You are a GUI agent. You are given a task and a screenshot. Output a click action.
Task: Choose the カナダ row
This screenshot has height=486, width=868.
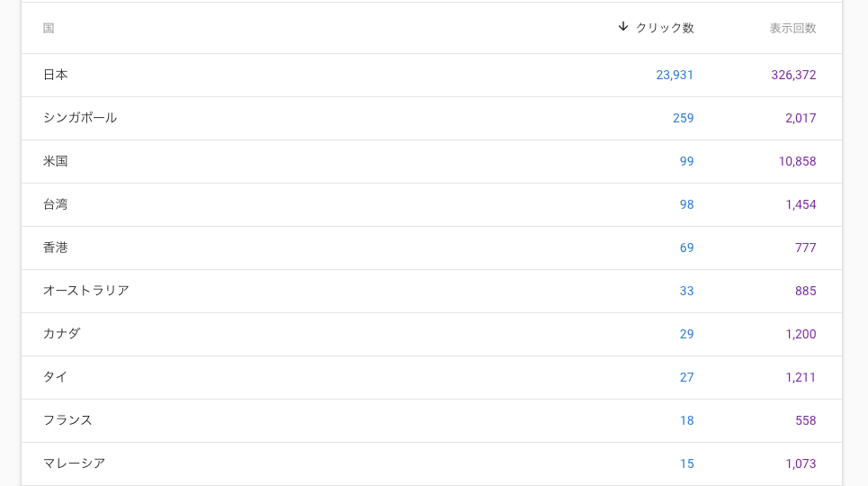62,334
